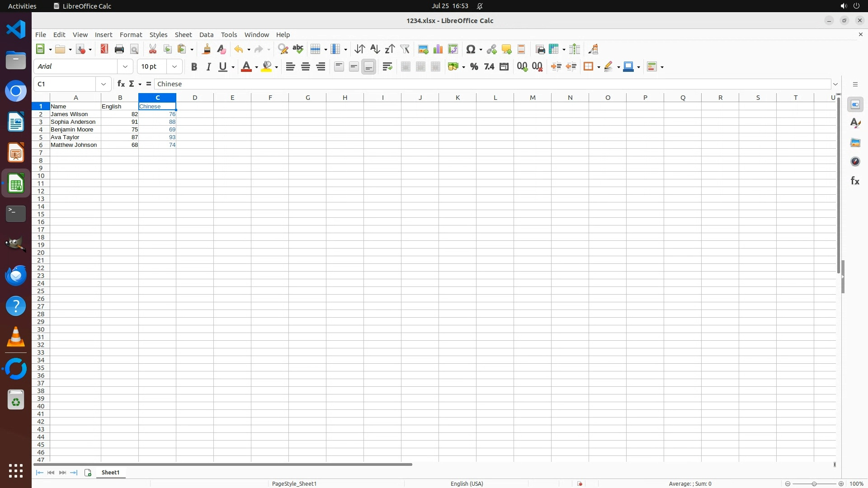Expand the Name Box dropdown arrow

104,84
